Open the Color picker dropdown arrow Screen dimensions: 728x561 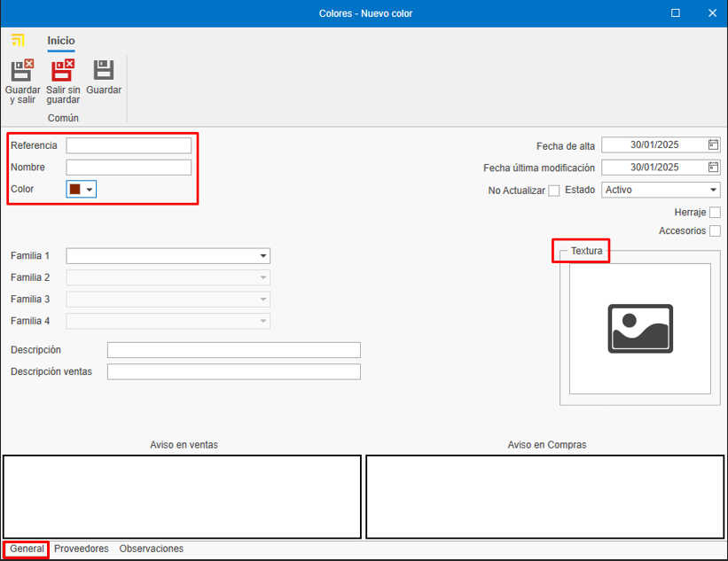pyautogui.click(x=90, y=190)
